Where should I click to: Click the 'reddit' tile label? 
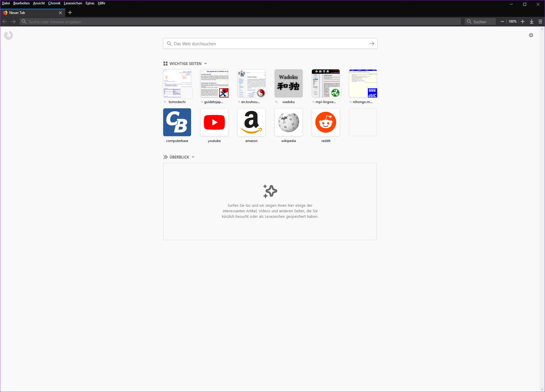[x=326, y=141]
